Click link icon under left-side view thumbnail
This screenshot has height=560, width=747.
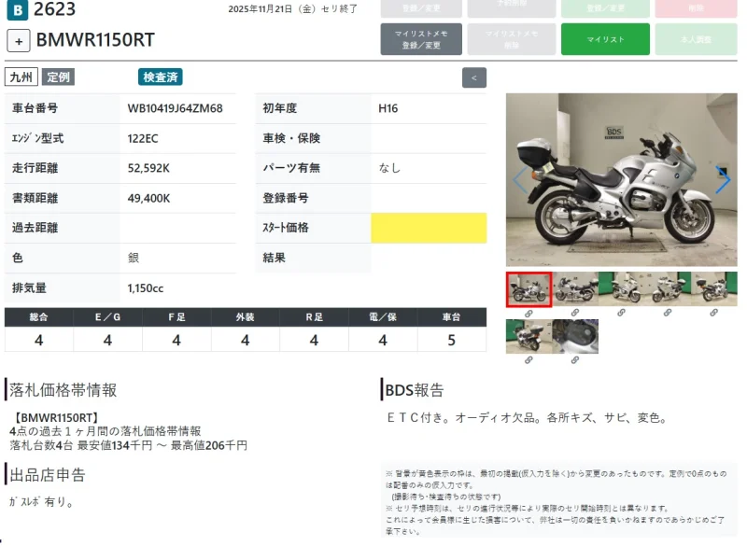tap(574, 313)
